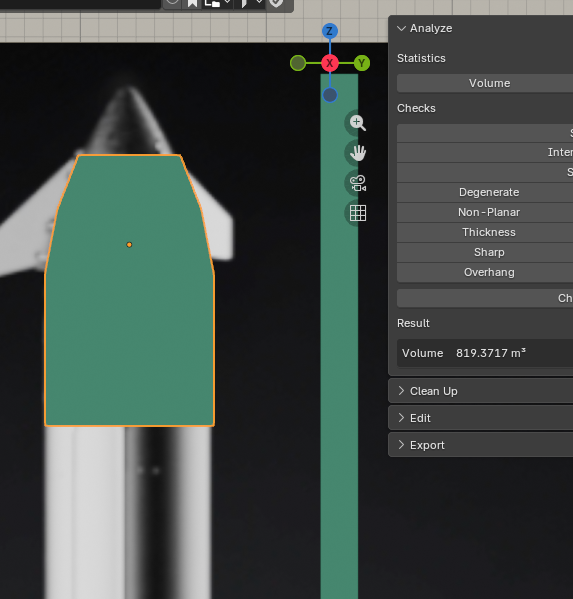Click the Statistics label
573x599 pixels.
[x=421, y=58]
